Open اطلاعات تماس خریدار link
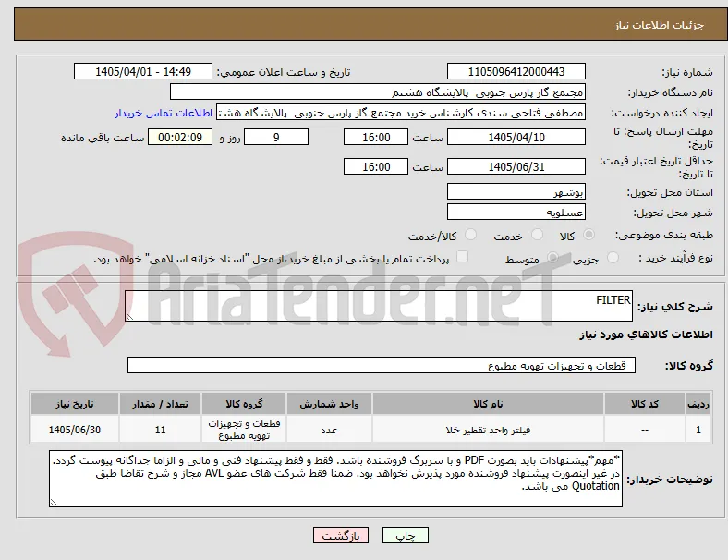Screen dimensions: 728x560 164,113
